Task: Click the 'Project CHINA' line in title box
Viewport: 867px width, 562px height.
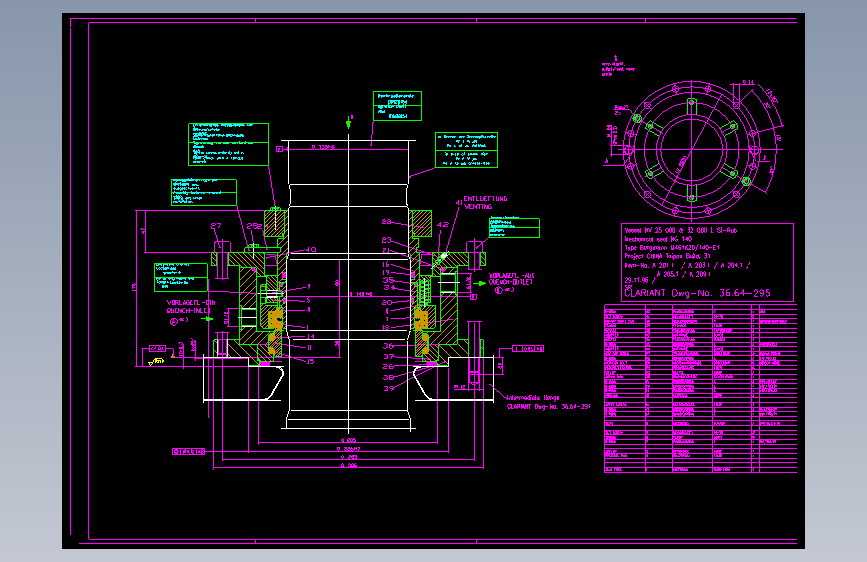Action: tap(667, 256)
